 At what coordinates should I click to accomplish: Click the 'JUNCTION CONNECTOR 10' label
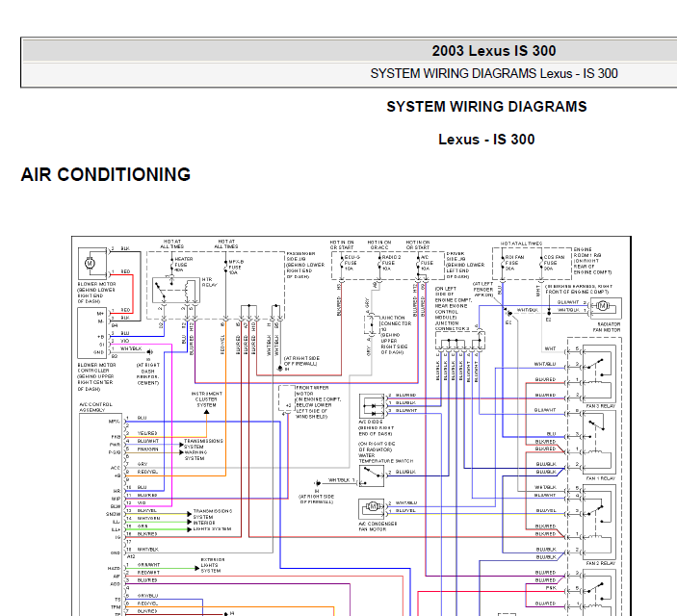coord(396,323)
